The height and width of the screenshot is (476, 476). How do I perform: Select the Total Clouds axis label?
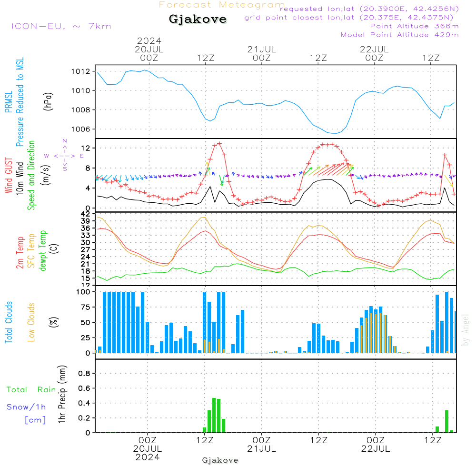9,322
